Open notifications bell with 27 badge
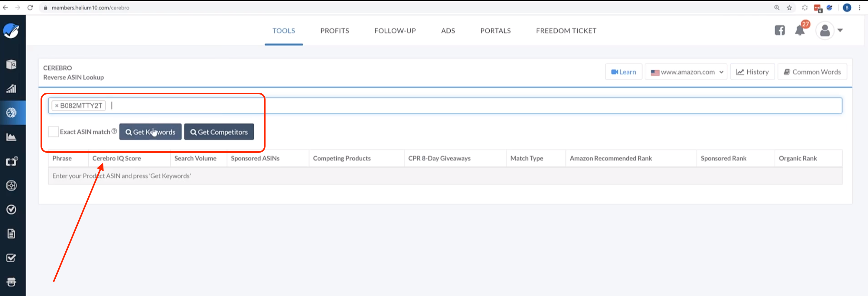 point(800,30)
